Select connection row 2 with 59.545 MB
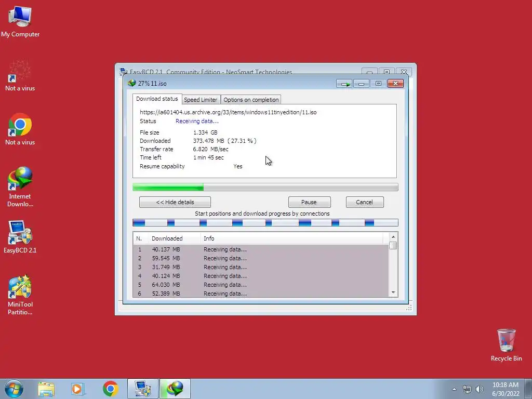Screen dimensions: 532x399 [261, 258]
